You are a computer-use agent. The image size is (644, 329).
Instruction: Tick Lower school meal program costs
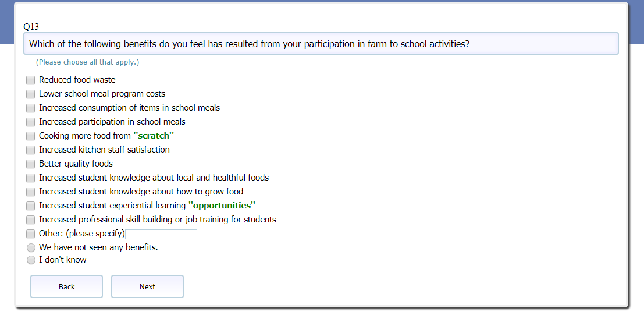(x=31, y=94)
